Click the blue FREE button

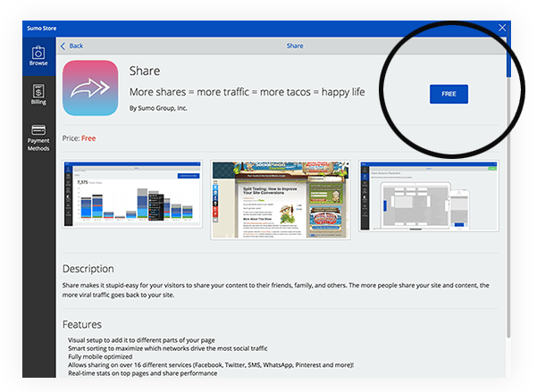coord(449,94)
